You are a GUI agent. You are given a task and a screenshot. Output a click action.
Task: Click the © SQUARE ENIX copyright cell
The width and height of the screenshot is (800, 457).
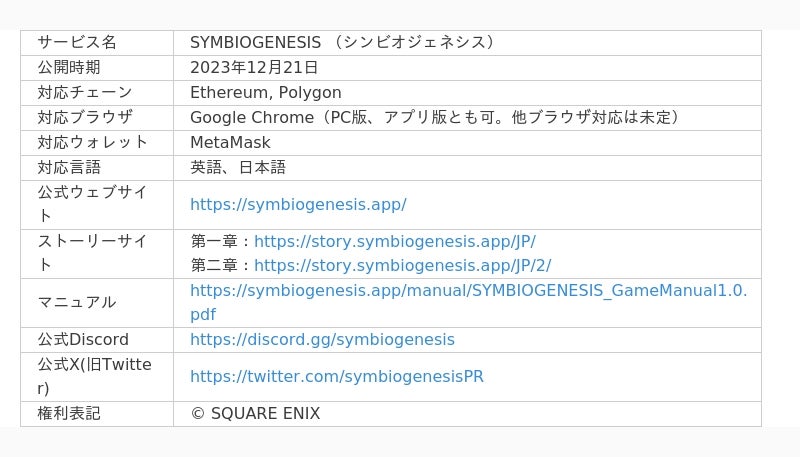tap(255, 413)
